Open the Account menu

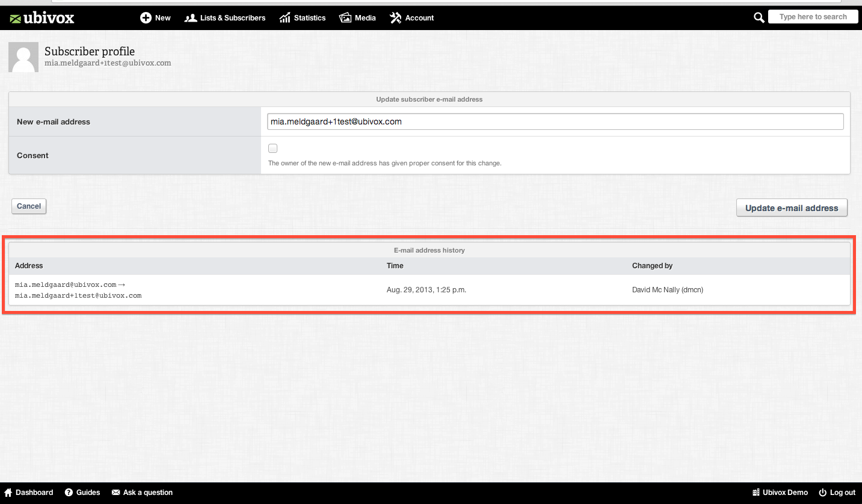pos(411,18)
